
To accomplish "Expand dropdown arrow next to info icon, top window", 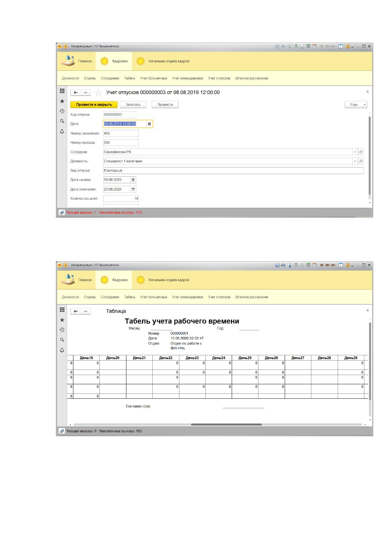I will (352, 47).
